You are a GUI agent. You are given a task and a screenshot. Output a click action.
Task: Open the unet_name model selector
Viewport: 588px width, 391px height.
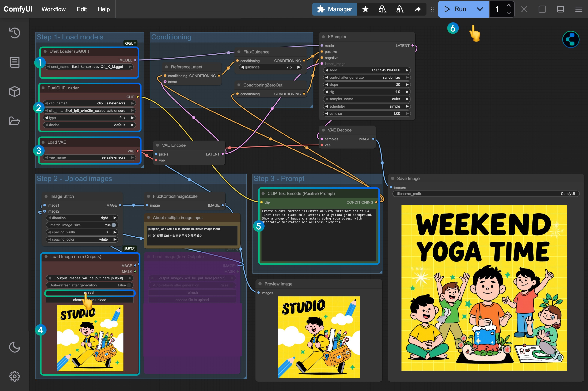pyautogui.click(x=89, y=67)
